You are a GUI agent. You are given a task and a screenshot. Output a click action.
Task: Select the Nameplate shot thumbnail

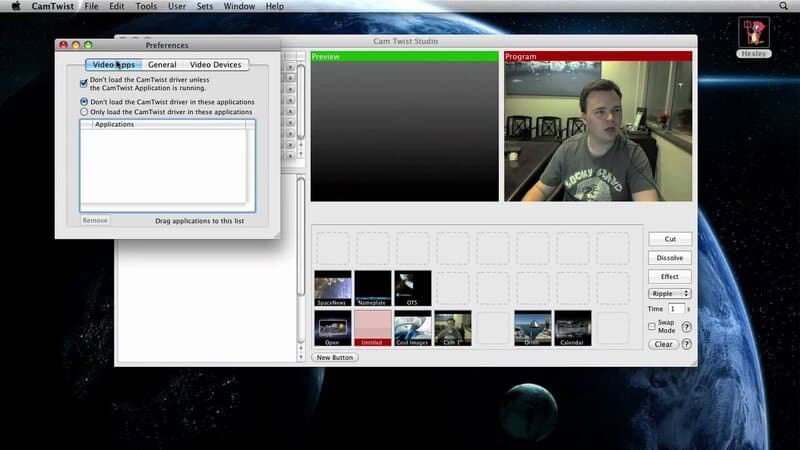pyautogui.click(x=372, y=288)
